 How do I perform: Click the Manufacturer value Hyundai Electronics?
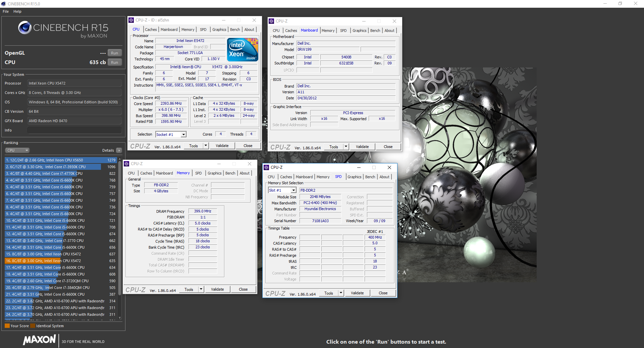tap(320, 209)
